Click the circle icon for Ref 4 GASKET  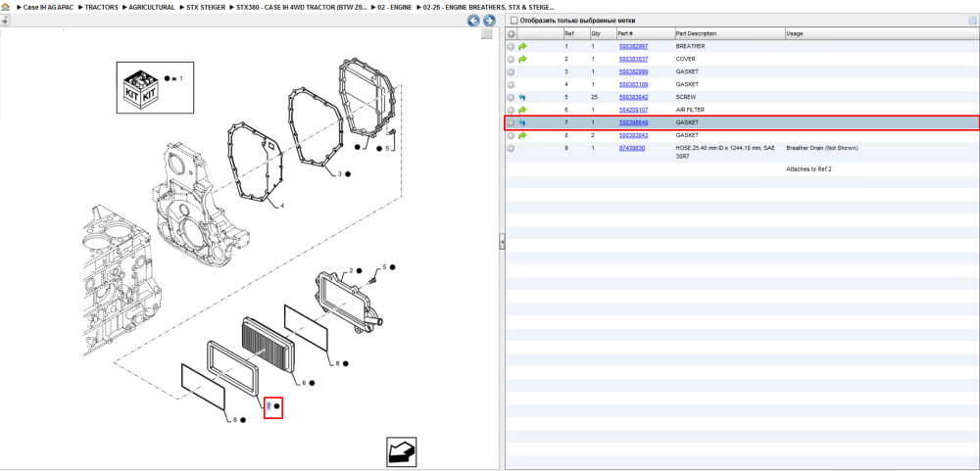511,84
